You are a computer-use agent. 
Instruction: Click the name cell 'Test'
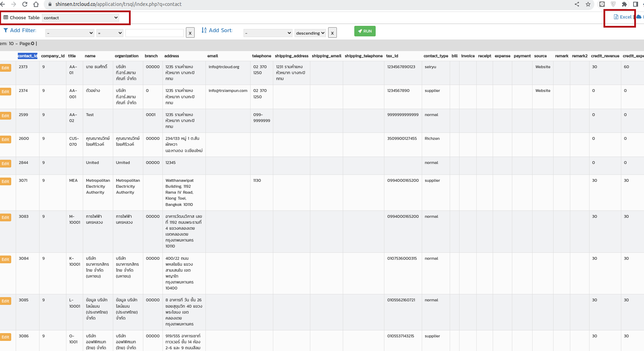90,115
